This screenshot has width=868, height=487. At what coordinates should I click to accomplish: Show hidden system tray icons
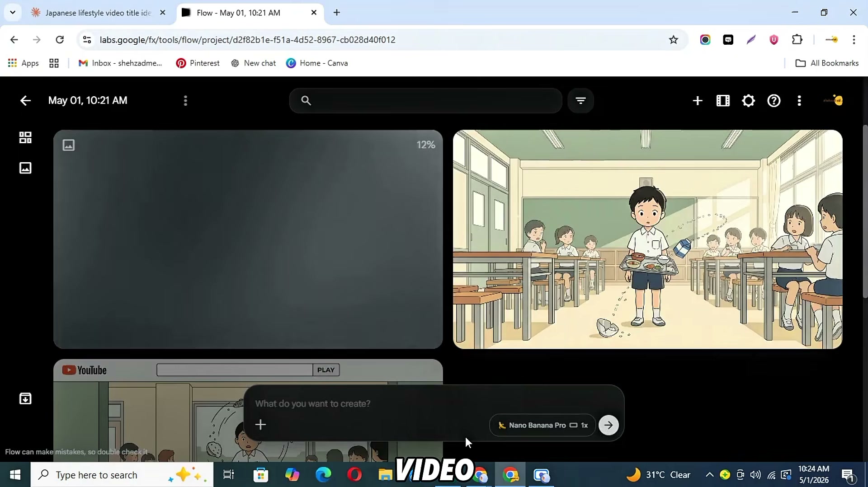709,475
